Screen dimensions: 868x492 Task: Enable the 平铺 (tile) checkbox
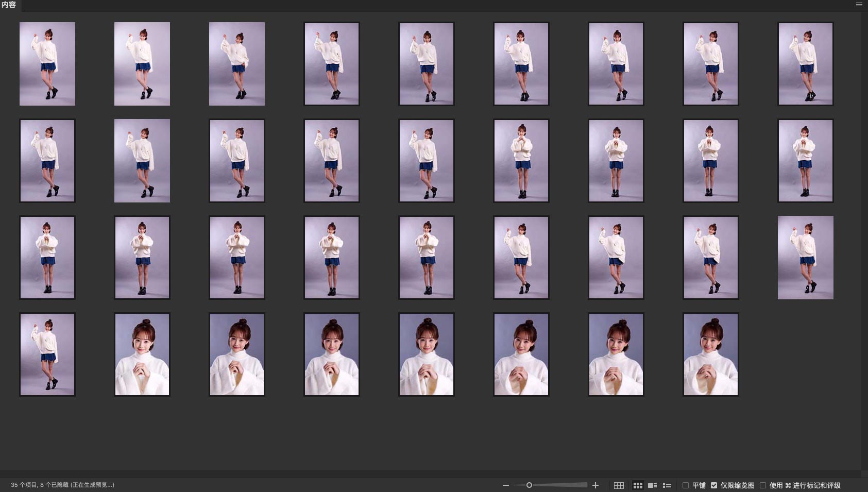(686, 485)
